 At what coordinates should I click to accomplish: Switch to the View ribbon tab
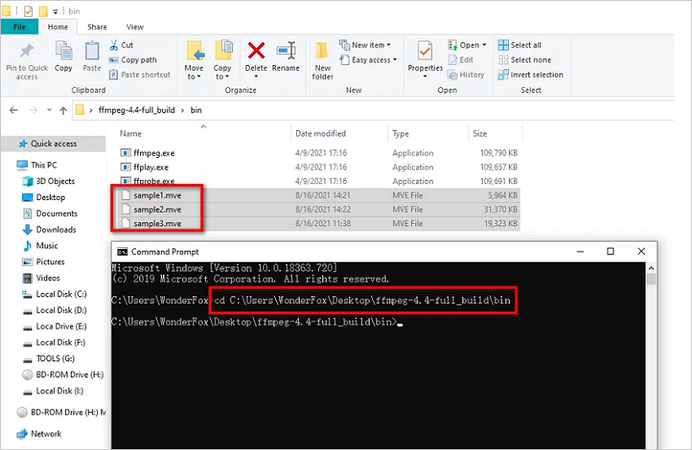click(x=134, y=27)
